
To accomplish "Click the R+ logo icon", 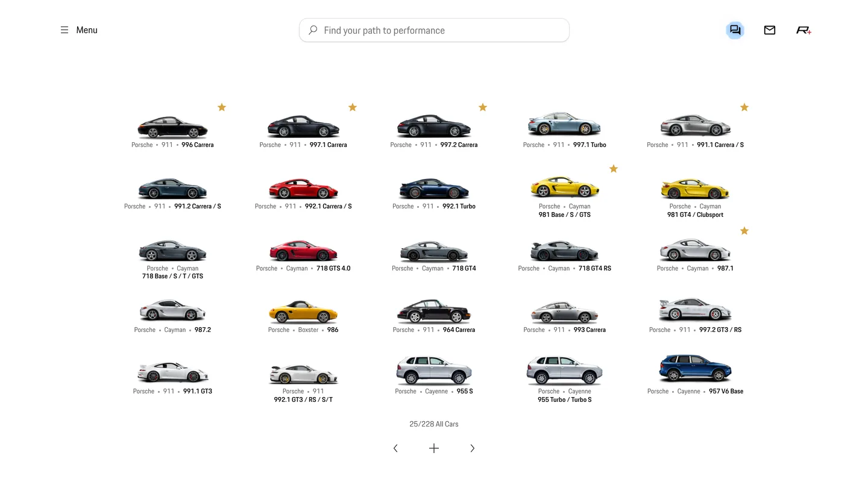I will (x=804, y=30).
